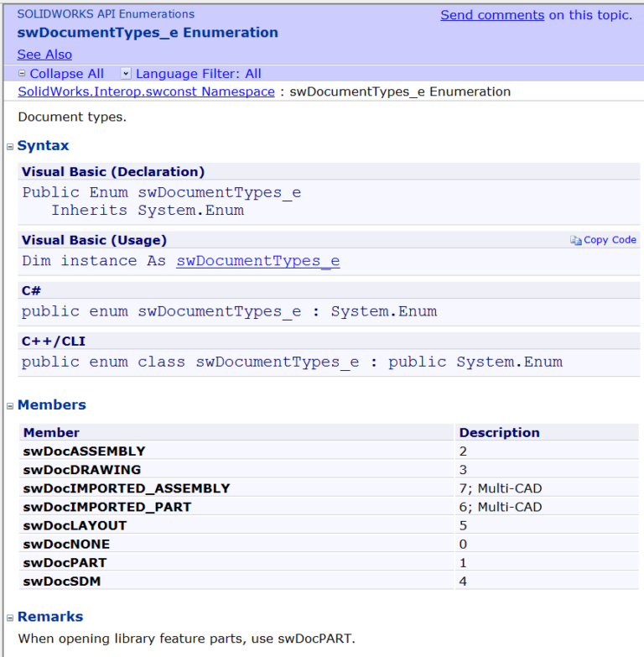The height and width of the screenshot is (657, 644).
Task: Open the Language Filter dropdown arrow
Action: coord(126,74)
